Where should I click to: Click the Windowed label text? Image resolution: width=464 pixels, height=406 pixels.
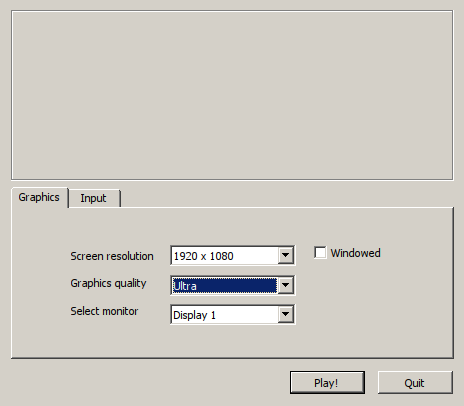point(355,253)
